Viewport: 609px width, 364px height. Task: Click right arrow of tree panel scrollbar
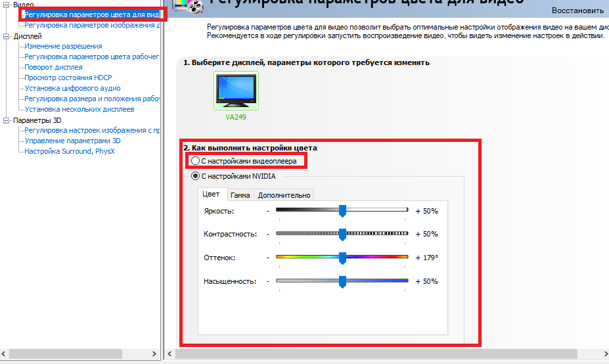(154, 354)
